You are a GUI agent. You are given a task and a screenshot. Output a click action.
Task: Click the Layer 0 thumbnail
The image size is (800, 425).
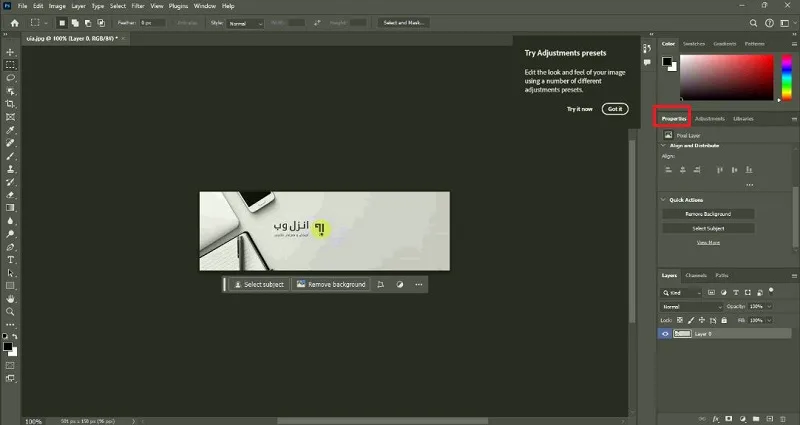pyautogui.click(x=682, y=334)
